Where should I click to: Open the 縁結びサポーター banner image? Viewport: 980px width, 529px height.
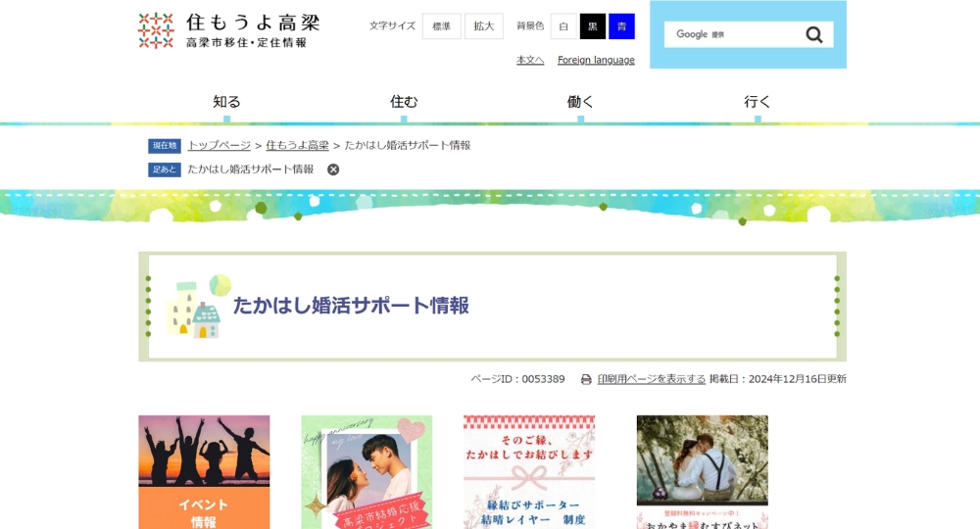pos(529,472)
